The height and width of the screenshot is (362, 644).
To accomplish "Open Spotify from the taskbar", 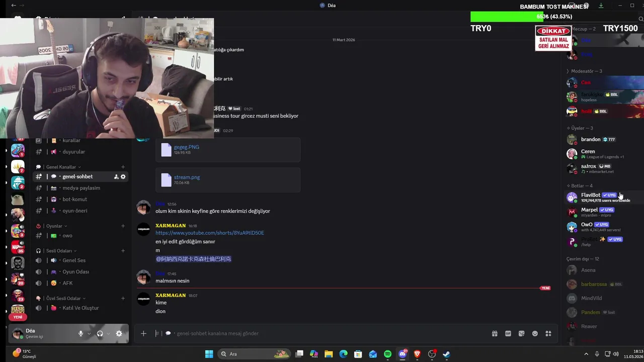I will 387,354.
